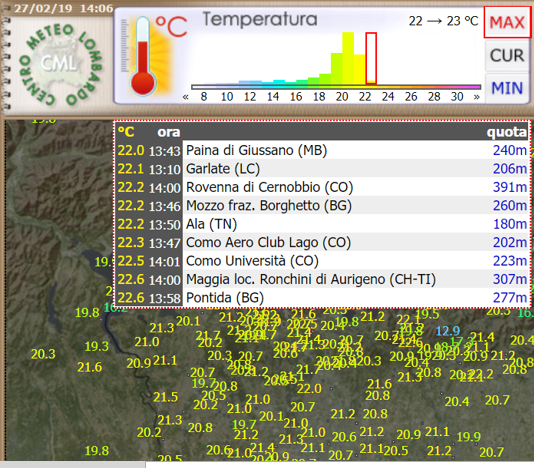This screenshot has width=534, height=468.
Task: Open Mozzo fraz. Borghetto (BG) station row
Action: (x=322, y=205)
